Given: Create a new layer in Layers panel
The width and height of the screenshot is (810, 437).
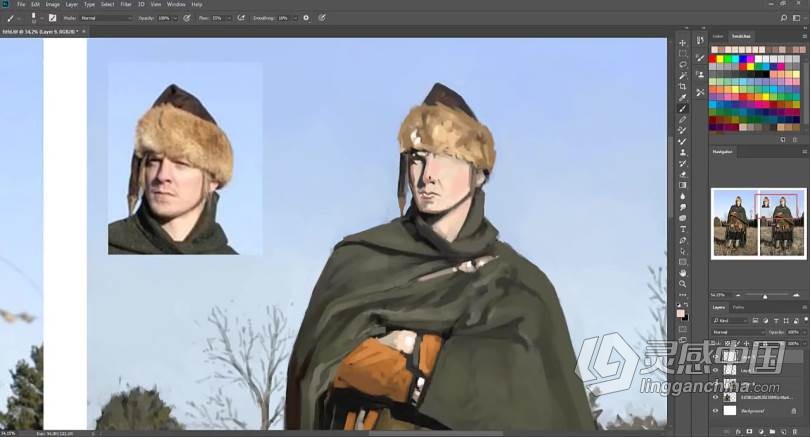Looking at the screenshot, I should click(x=783, y=431).
